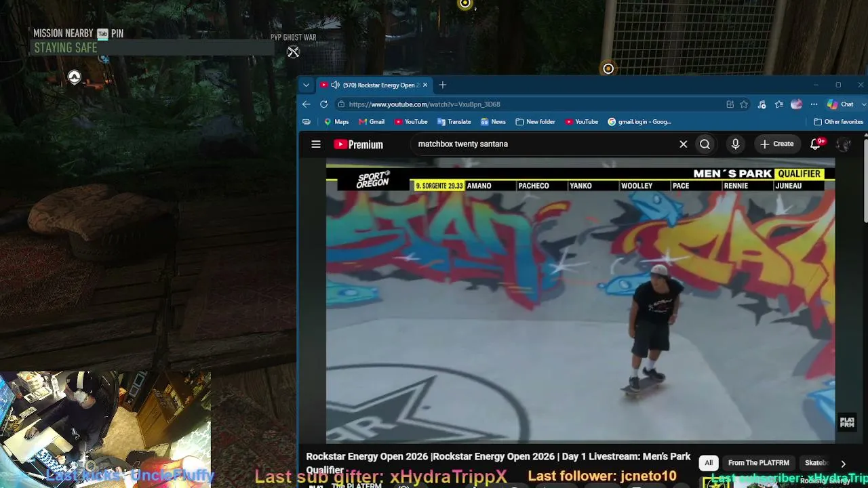
Task: Open the YouTube bookmark after New folder
Action: (581, 122)
